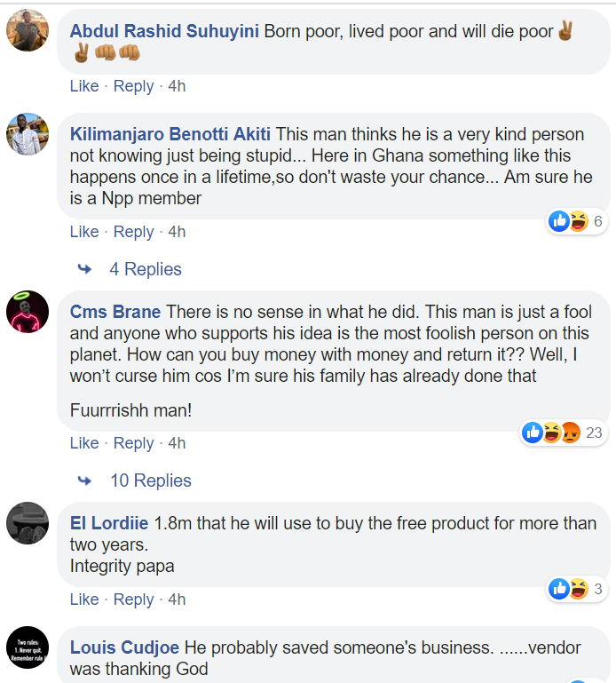Reply to Cms Brane's comment
Viewport: 616px width, 683px height.
point(134,443)
